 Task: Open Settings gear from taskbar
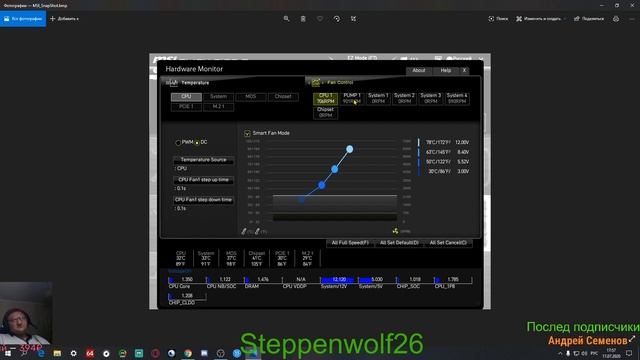point(73,353)
